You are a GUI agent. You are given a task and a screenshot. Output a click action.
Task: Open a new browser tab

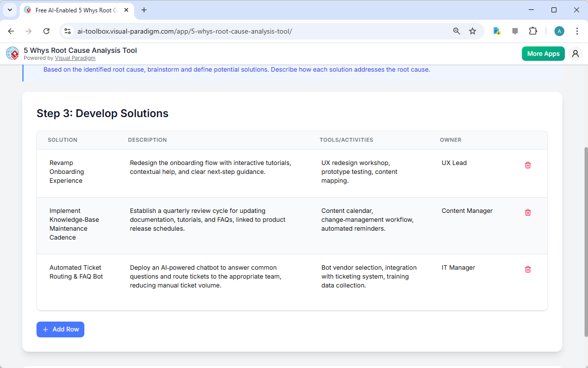pos(144,10)
